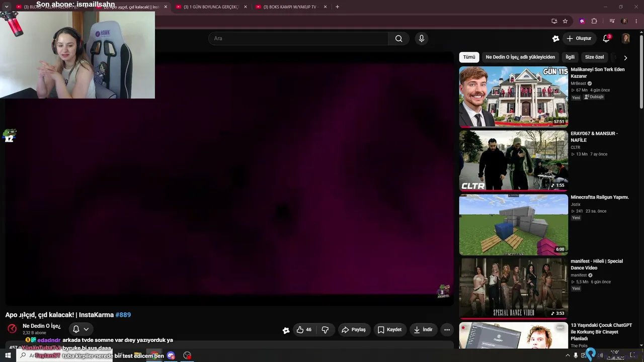Open the Ne Dedin O İşe¿ channel avatar
Viewport: 644px width, 362px height.
[x=12, y=329]
